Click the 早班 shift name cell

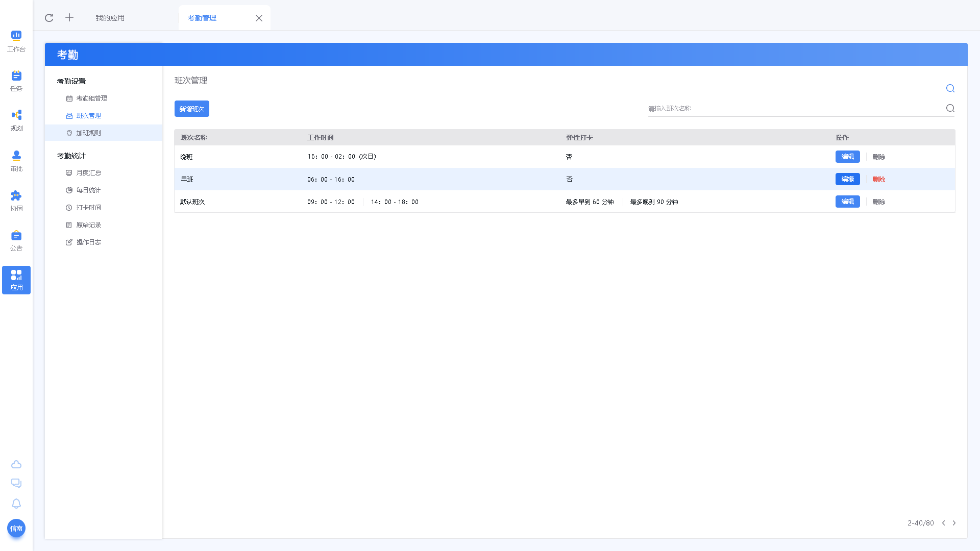(x=187, y=179)
